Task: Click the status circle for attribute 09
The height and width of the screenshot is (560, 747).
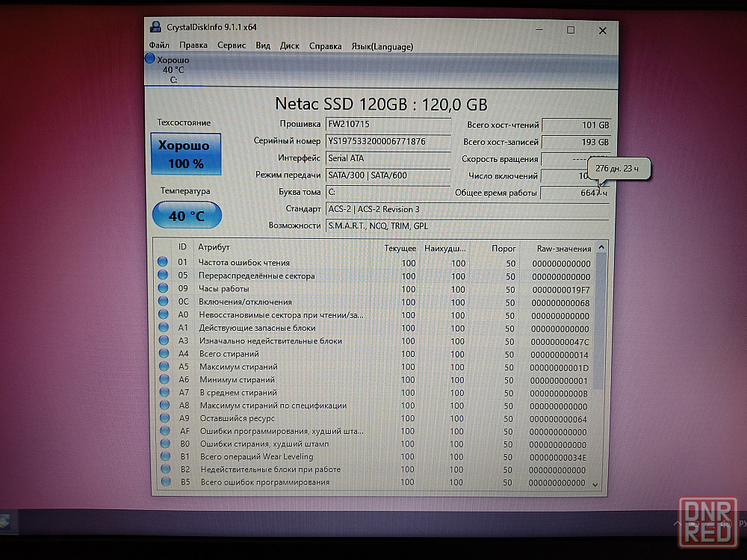Action: pyautogui.click(x=163, y=287)
